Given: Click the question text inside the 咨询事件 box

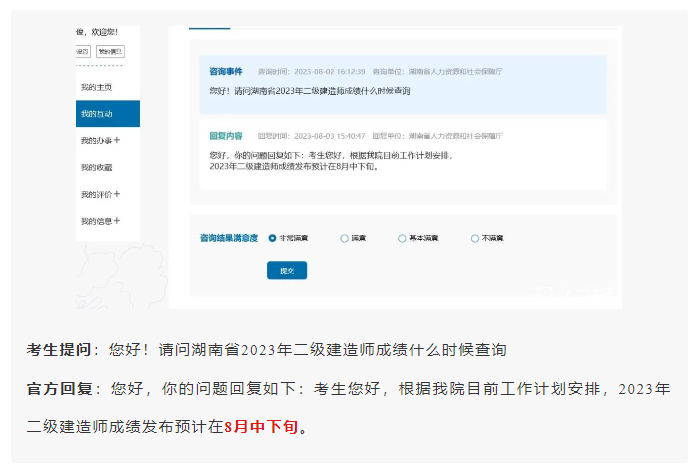Looking at the screenshot, I should click(310, 91).
